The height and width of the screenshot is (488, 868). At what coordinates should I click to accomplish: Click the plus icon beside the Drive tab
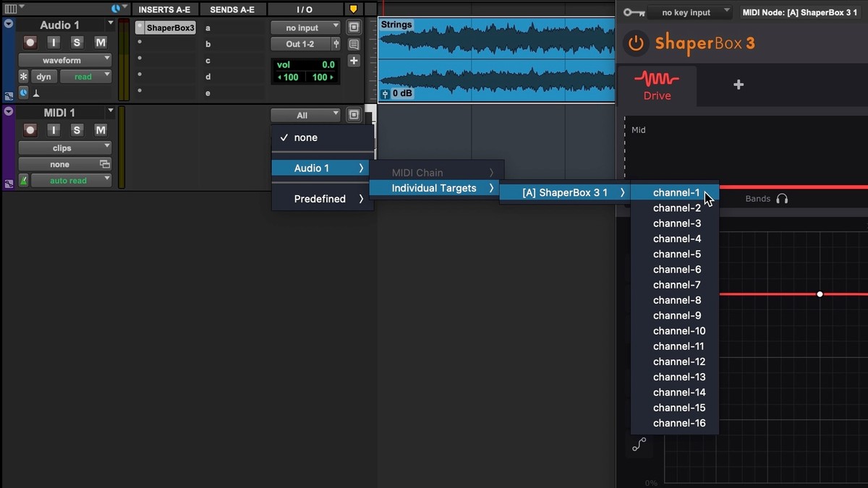(738, 85)
